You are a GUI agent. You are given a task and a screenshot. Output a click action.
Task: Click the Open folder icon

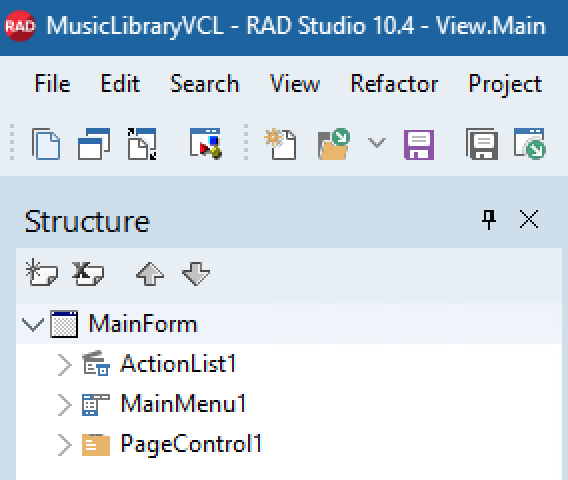tap(334, 144)
